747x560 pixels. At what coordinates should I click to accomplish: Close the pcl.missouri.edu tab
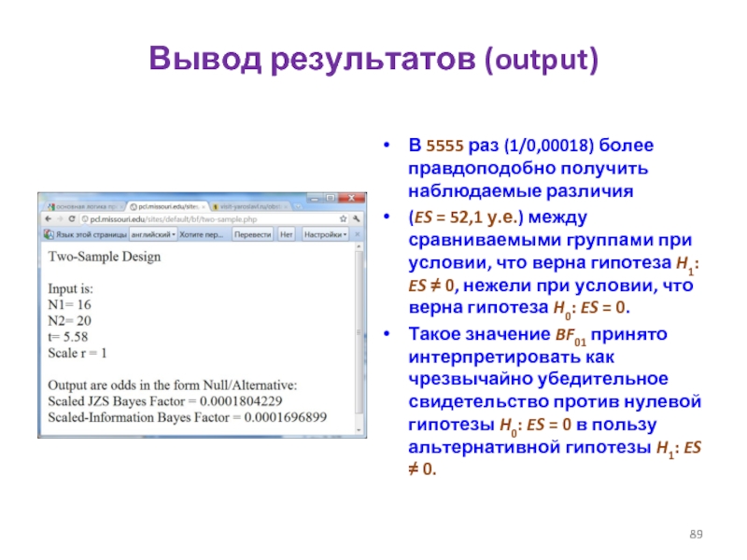(x=204, y=207)
